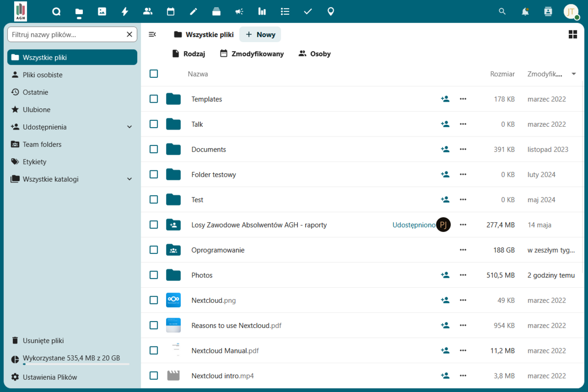Open notifications bell icon
The height and width of the screenshot is (392, 588).
coord(525,12)
